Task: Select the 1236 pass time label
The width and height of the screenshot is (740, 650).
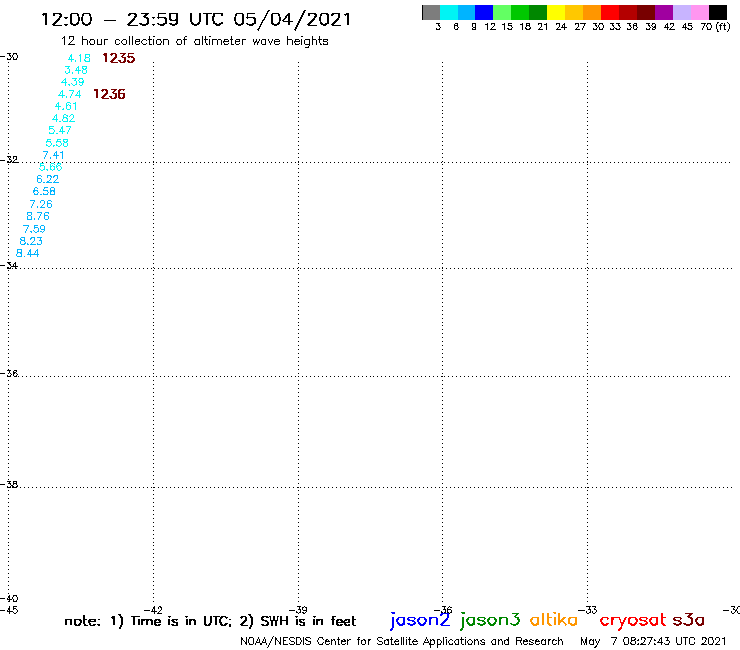Action: coord(109,94)
